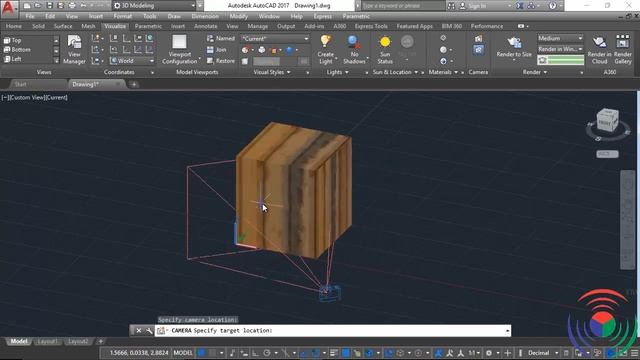Click Render to Size teapot icon

(x=514, y=42)
